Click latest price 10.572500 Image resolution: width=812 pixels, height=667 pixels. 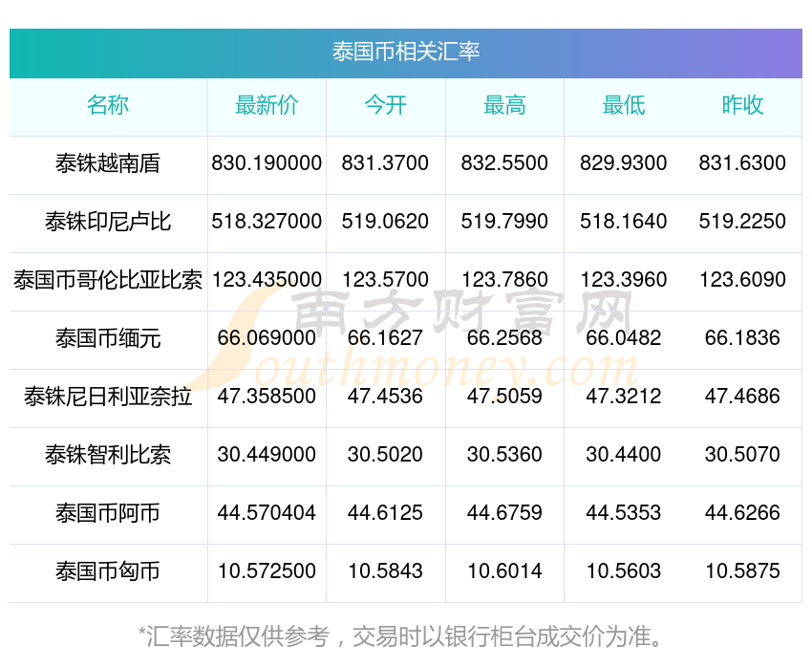point(267,571)
